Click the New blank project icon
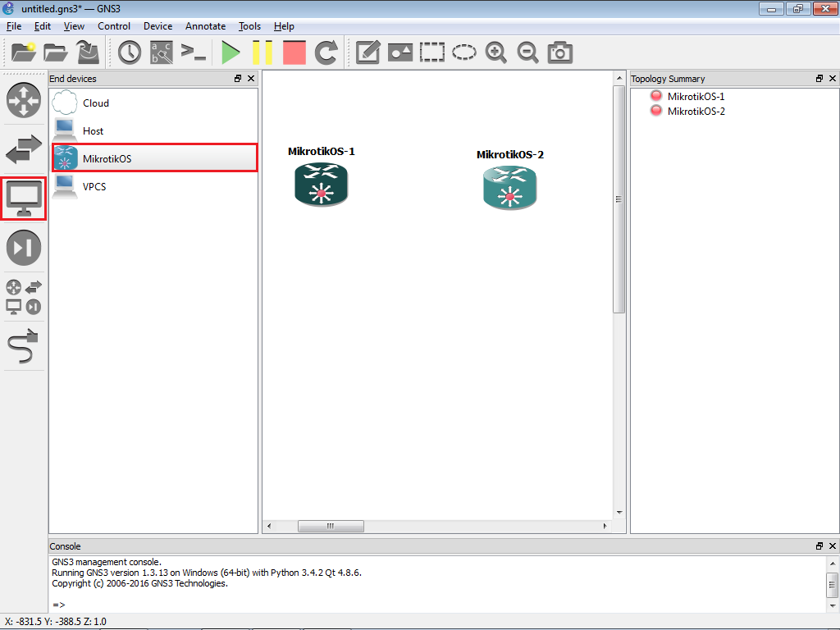Image resolution: width=840 pixels, height=630 pixels. click(x=24, y=52)
